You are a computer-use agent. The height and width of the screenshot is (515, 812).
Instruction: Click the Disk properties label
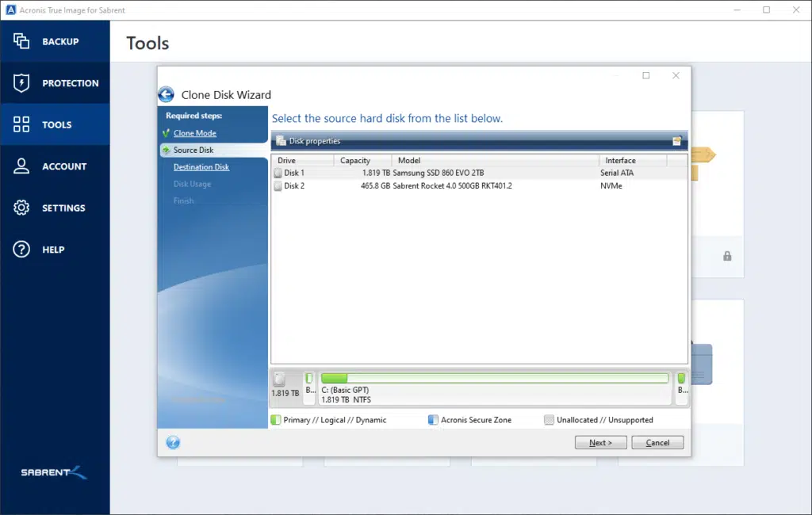click(x=314, y=141)
